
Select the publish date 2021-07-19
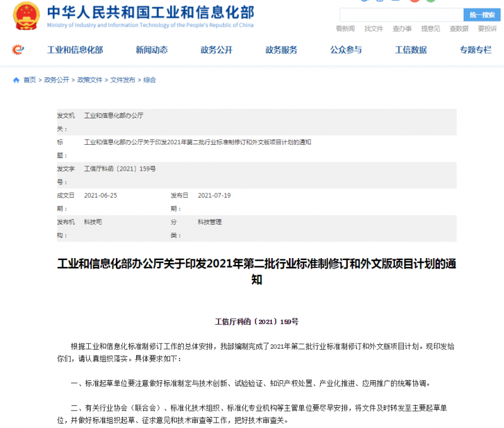[214, 196]
